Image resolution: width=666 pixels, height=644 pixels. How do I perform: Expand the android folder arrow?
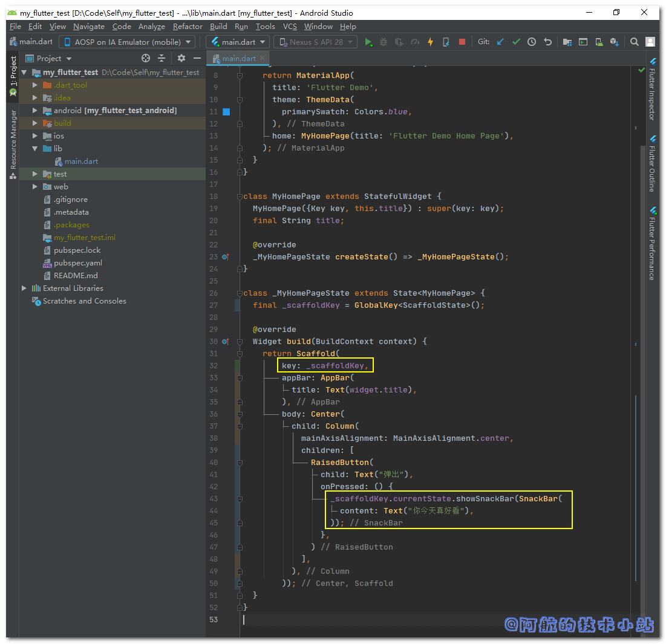(x=35, y=111)
